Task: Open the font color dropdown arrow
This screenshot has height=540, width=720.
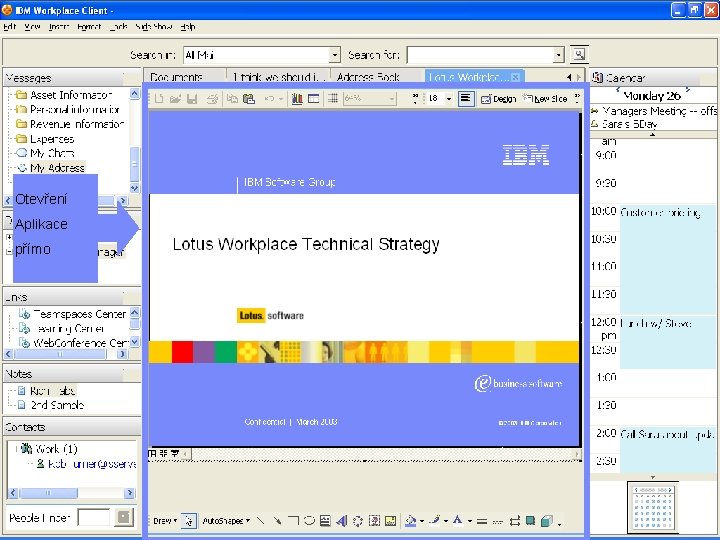Action: pos(469,521)
